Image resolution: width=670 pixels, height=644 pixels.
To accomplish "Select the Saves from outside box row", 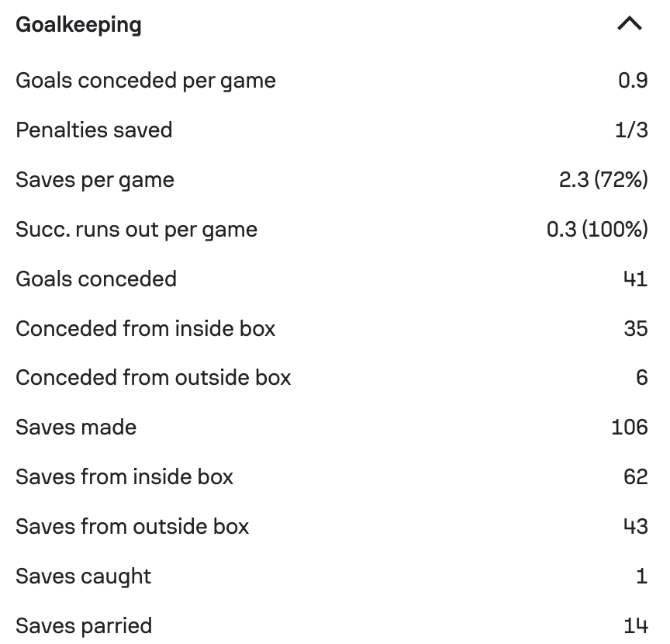I will point(332,526).
